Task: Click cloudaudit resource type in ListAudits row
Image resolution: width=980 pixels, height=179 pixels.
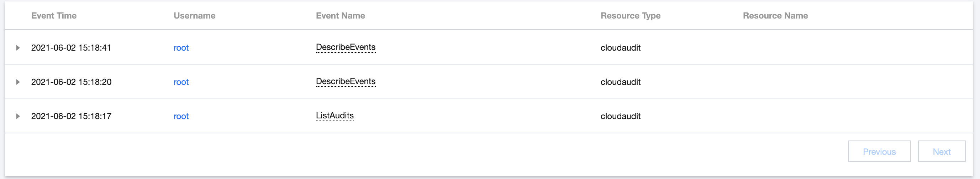Action: [621, 116]
